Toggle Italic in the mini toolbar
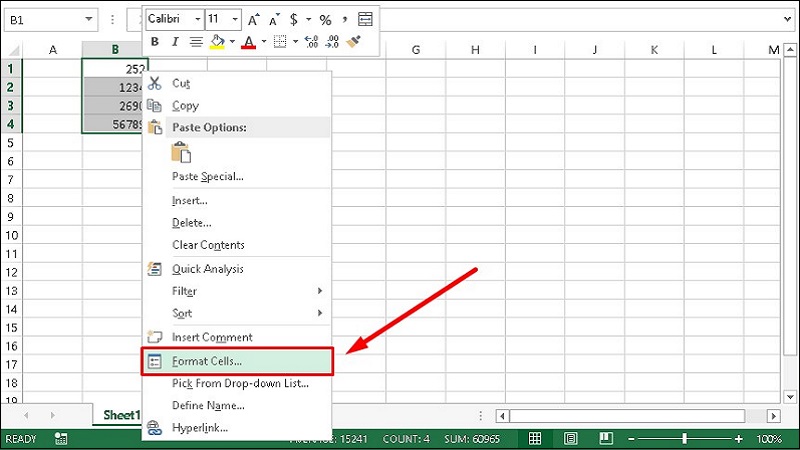The height and width of the screenshot is (450, 800). [175, 42]
